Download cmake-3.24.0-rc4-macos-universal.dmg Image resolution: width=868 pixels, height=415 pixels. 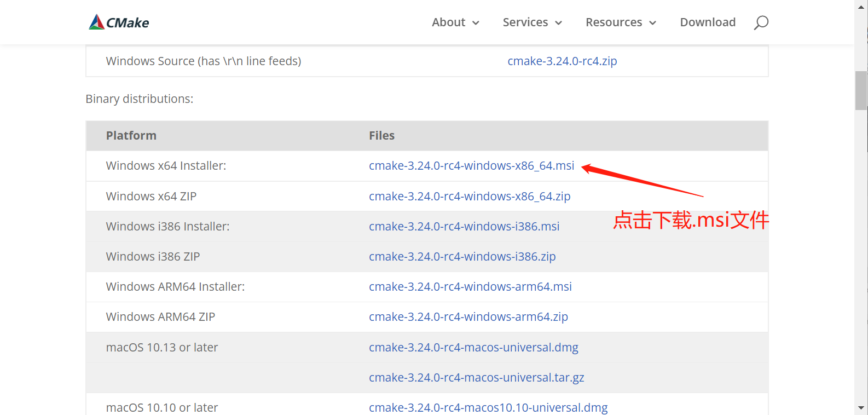(x=473, y=348)
